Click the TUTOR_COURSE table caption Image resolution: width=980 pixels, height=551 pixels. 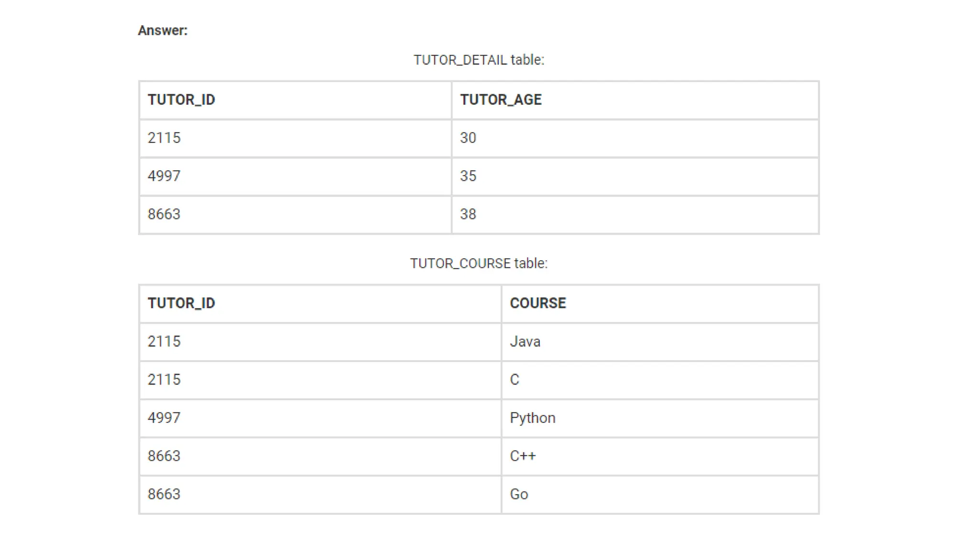[479, 264]
